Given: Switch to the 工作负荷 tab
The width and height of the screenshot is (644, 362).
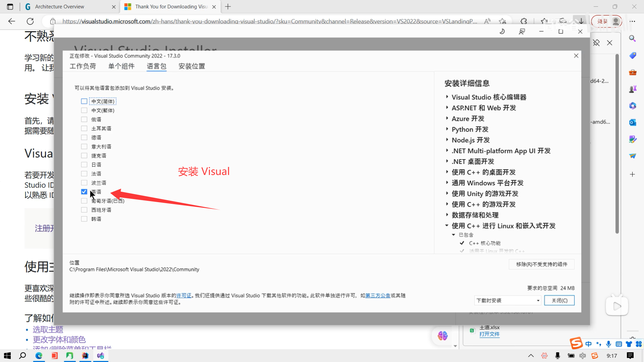Looking at the screenshot, I should click(x=83, y=66).
